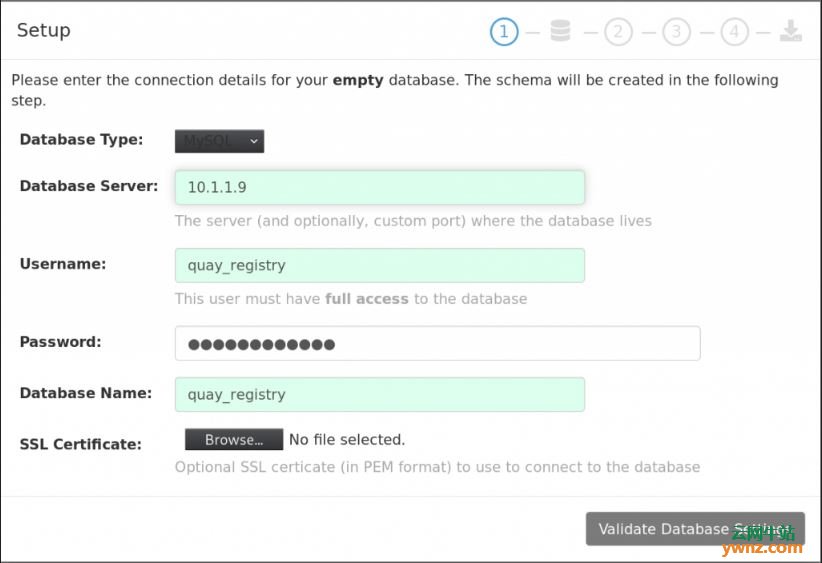822x563 pixels.
Task: Focus the masked Password field
Action: (437, 343)
